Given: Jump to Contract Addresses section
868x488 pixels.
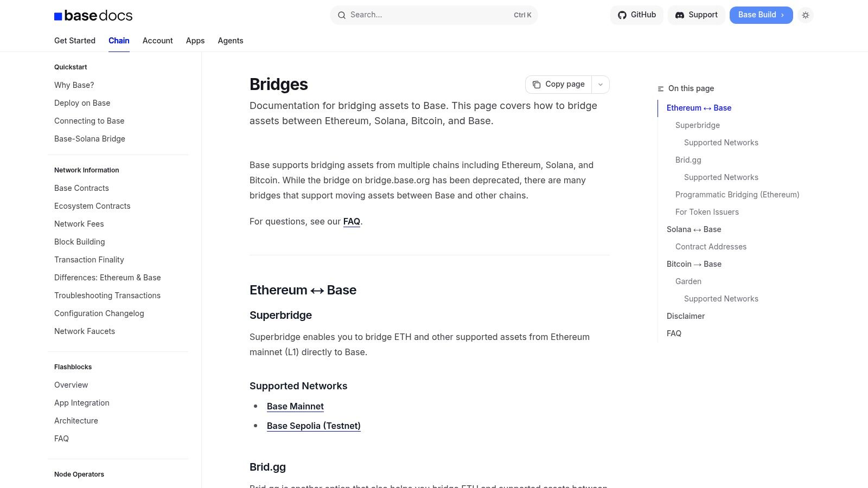Looking at the screenshot, I should pos(711,247).
